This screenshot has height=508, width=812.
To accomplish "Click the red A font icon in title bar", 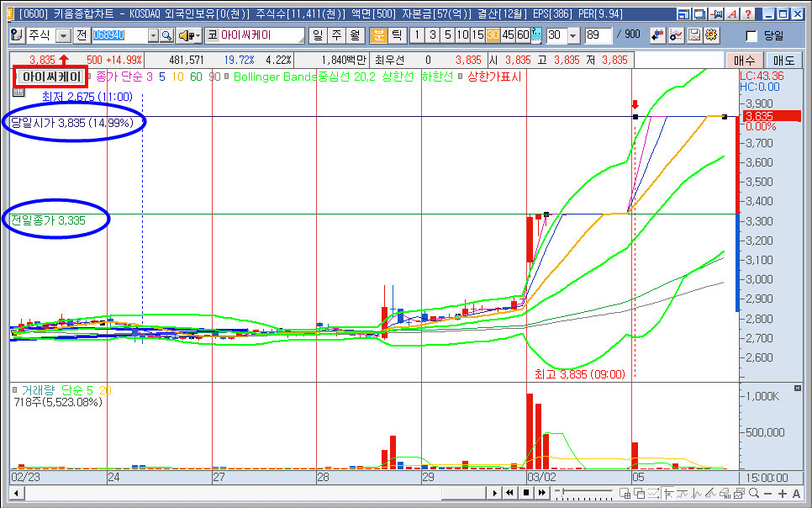I will point(732,14).
